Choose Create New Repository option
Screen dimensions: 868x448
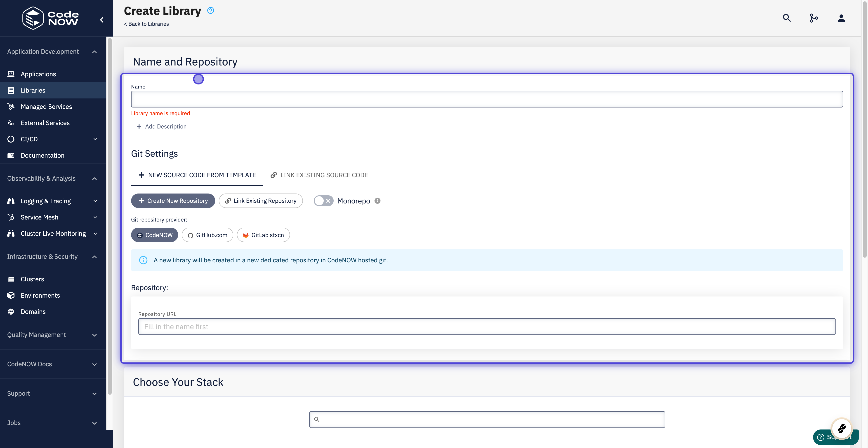tap(173, 201)
